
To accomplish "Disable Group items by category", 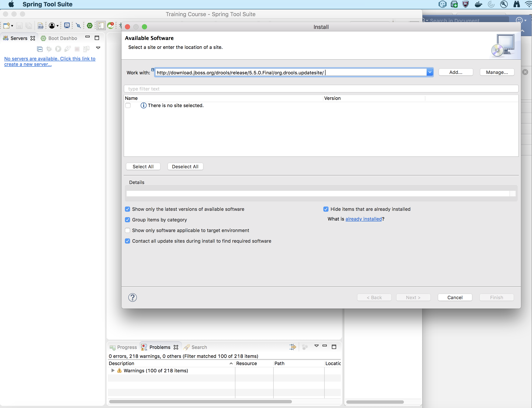I will (127, 220).
